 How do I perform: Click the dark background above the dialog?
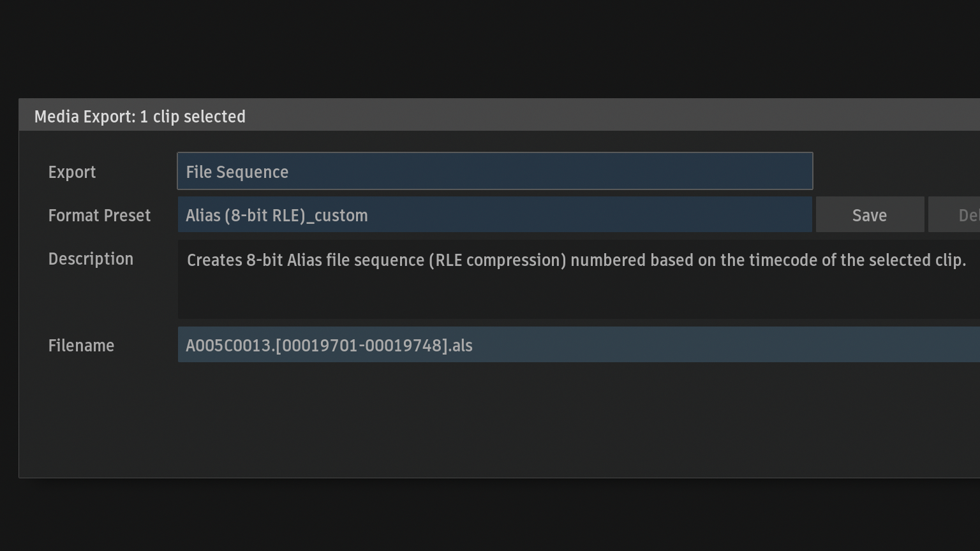point(490,48)
